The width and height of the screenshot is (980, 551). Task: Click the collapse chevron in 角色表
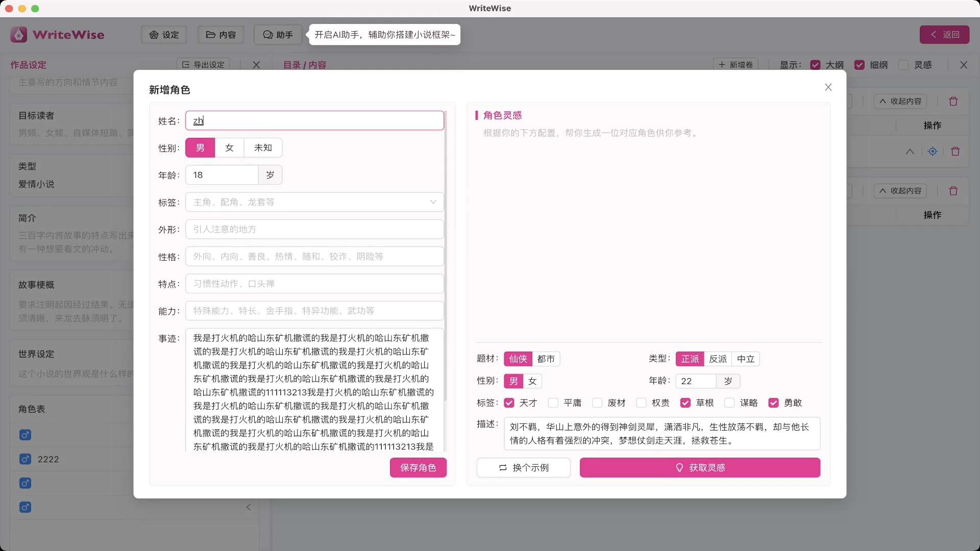pos(249,507)
